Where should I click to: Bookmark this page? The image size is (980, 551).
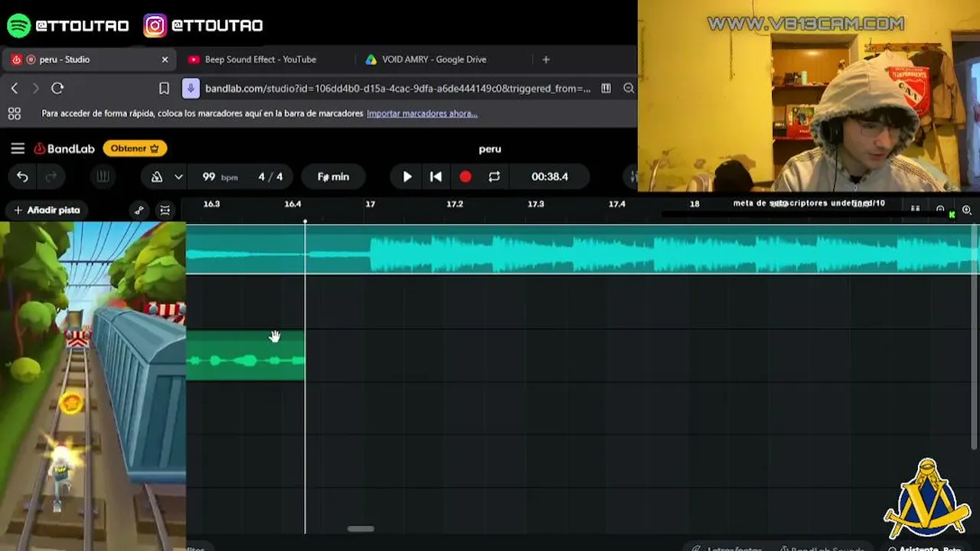(x=164, y=89)
